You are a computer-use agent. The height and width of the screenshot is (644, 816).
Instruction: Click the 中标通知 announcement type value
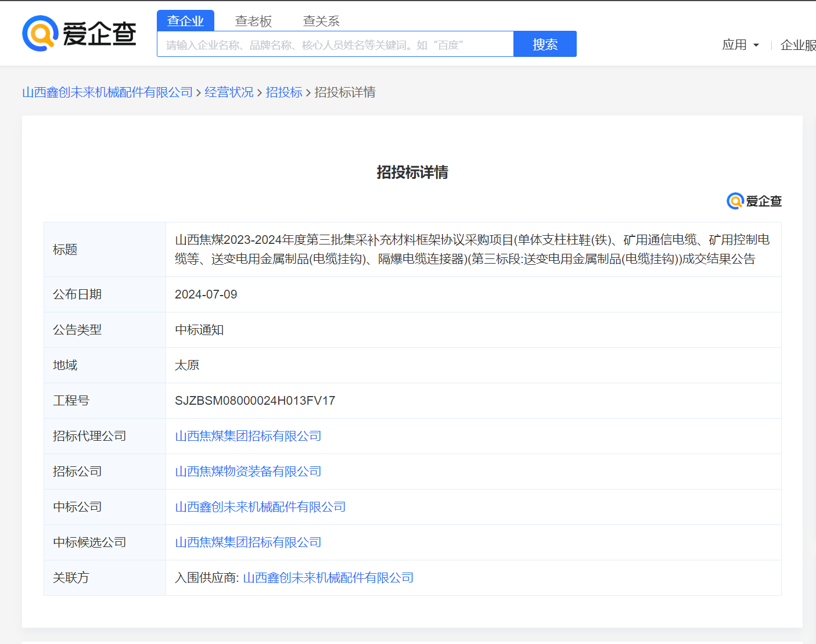coord(199,330)
